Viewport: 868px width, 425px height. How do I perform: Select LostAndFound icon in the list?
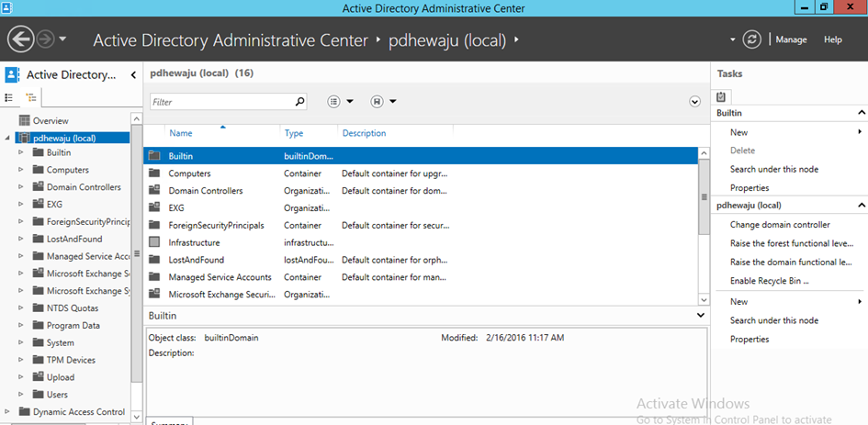154,260
